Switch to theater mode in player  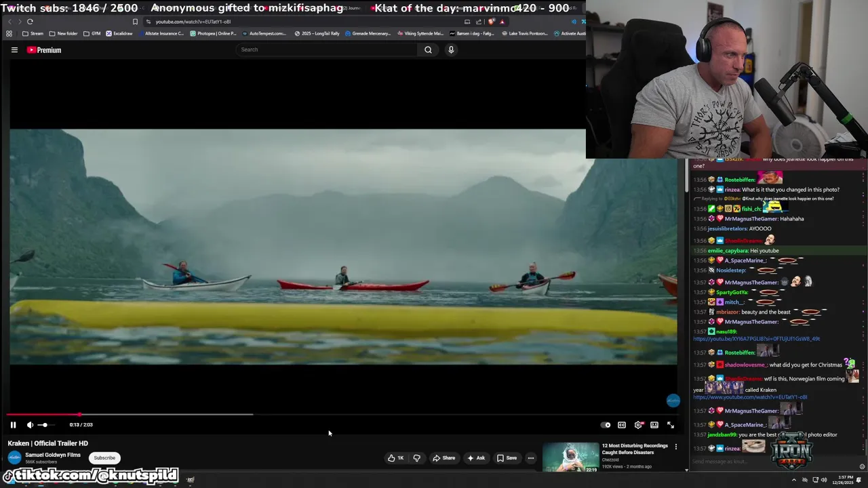click(654, 425)
